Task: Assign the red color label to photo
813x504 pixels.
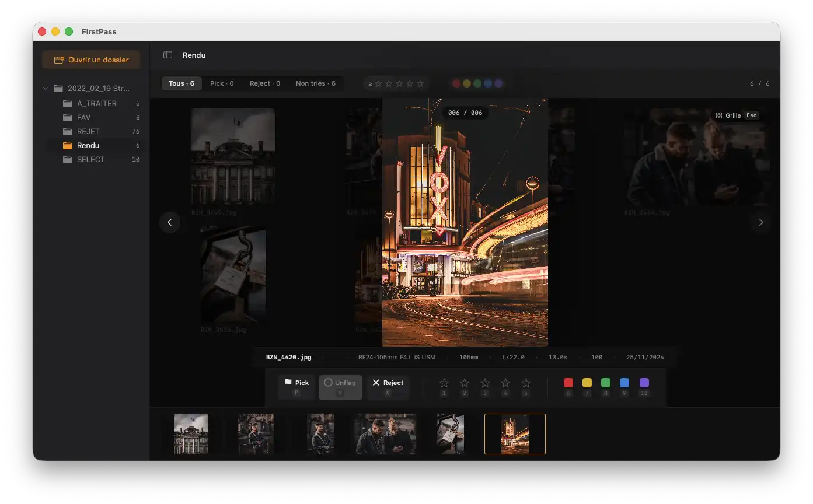Action: (x=568, y=383)
